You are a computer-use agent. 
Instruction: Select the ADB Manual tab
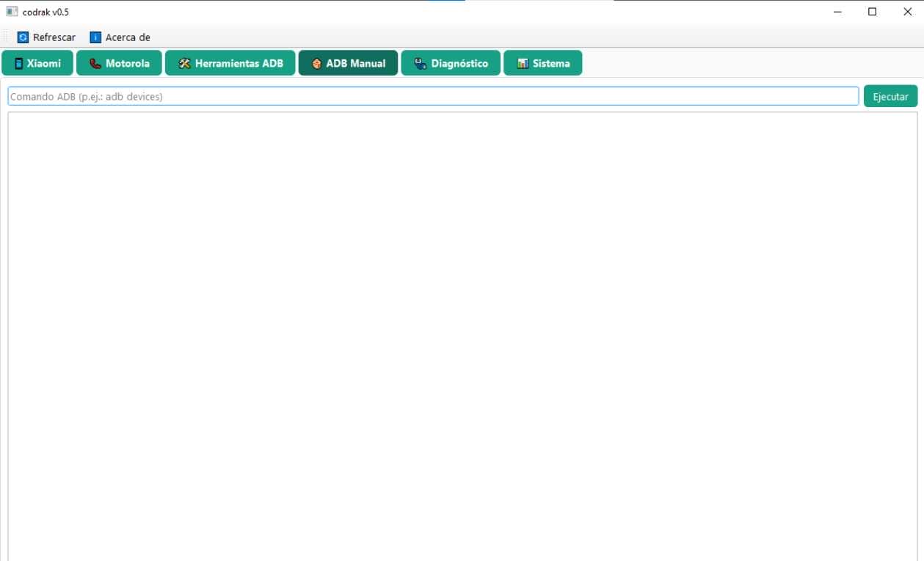click(348, 63)
